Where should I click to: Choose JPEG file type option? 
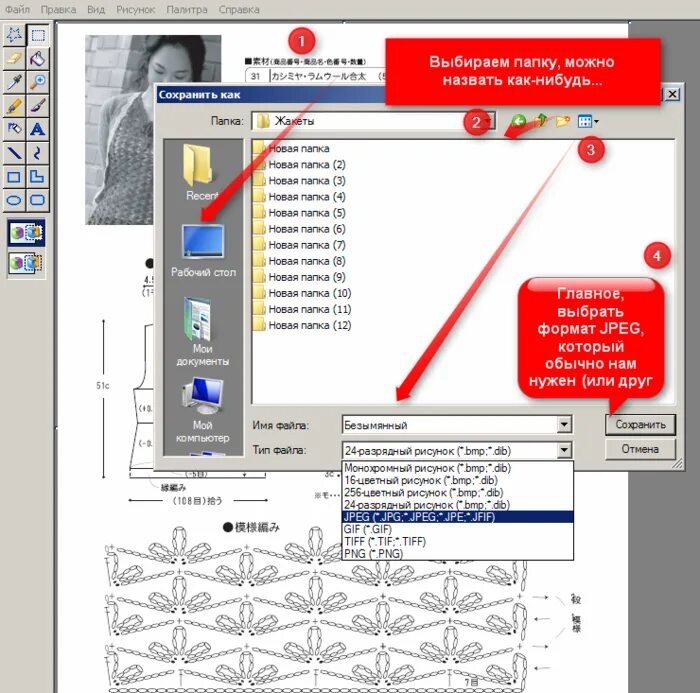pos(457,517)
